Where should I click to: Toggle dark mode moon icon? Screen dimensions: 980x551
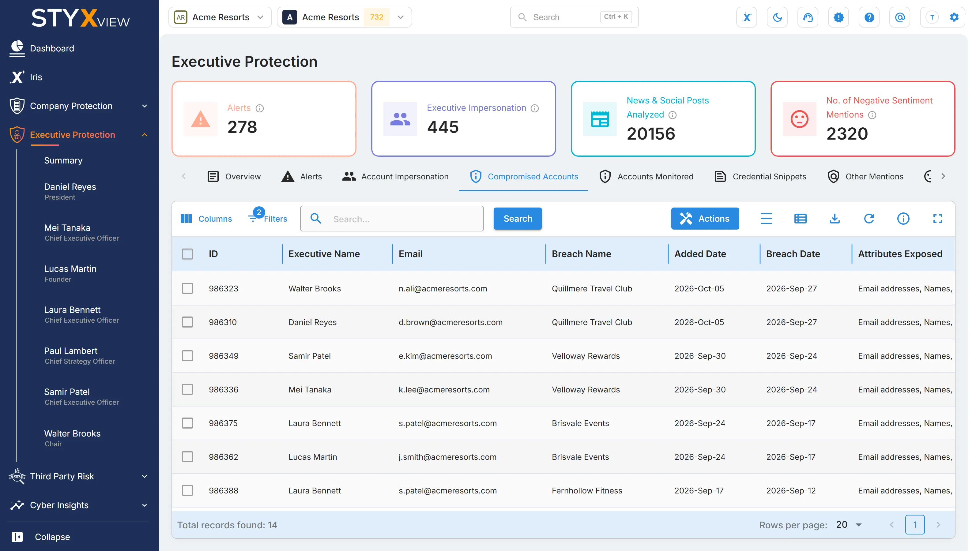pos(777,17)
